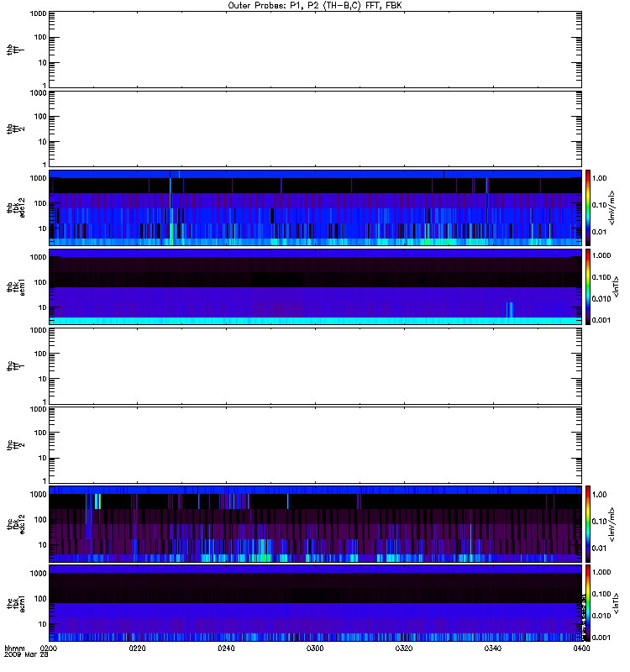Click the <|mV/m|> unit label of thb edc12
Image resolution: width=630 pixels, height=672 pixels.
pyautogui.click(x=612, y=207)
